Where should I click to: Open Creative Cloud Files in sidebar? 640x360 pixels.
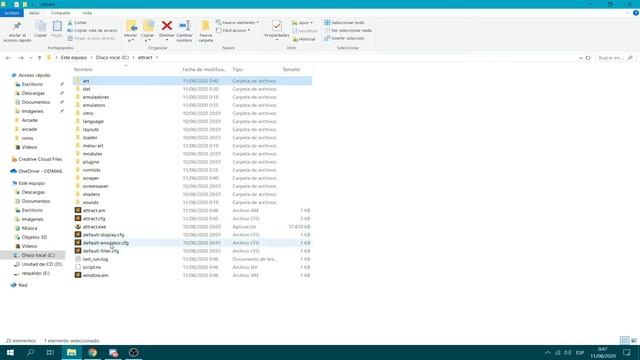pyautogui.click(x=40, y=159)
